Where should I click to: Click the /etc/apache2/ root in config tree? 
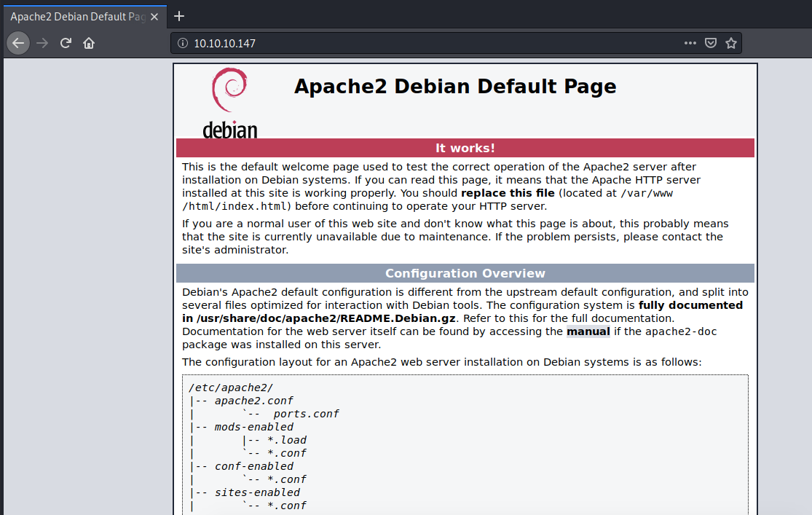[230, 388]
